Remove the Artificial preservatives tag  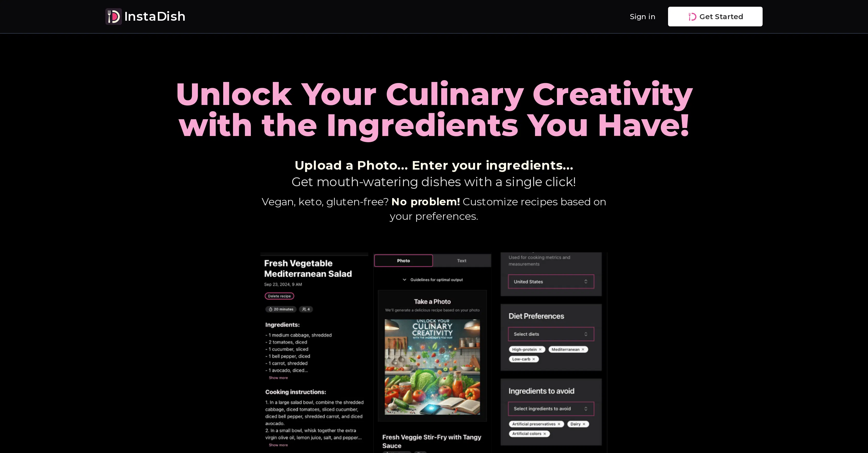[559, 424]
